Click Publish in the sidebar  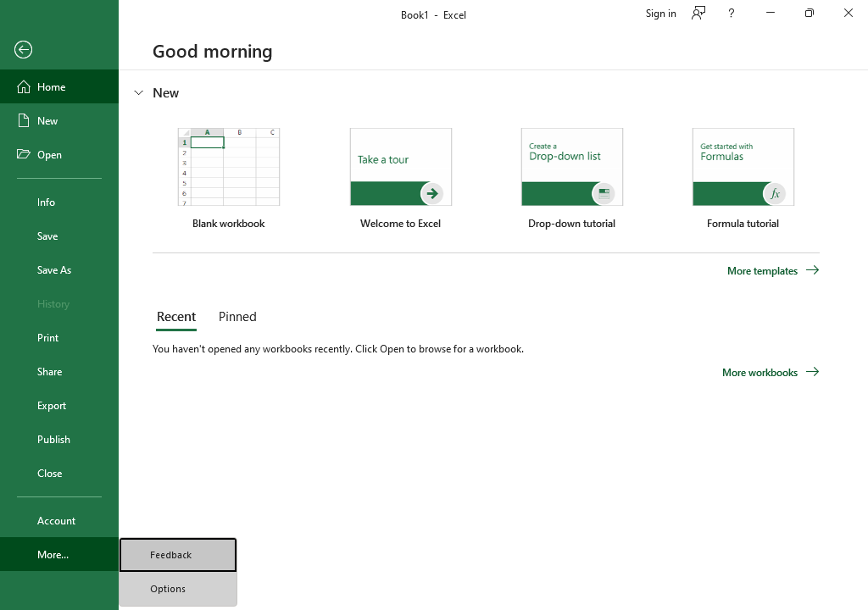pyautogui.click(x=59, y=439)
